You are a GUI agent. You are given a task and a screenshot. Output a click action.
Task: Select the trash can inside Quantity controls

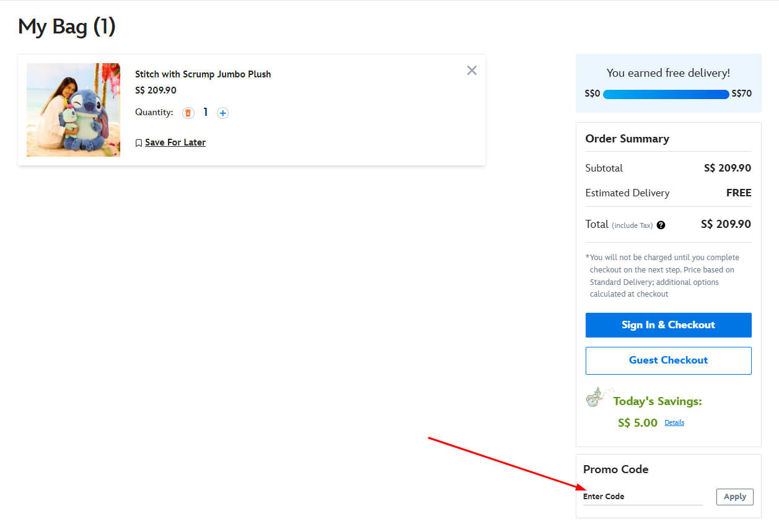188,113
